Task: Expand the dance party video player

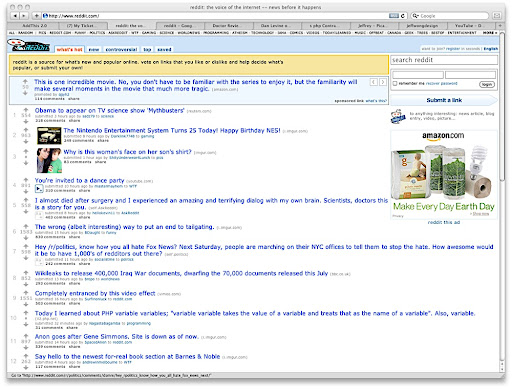Action: click(39, 189)
